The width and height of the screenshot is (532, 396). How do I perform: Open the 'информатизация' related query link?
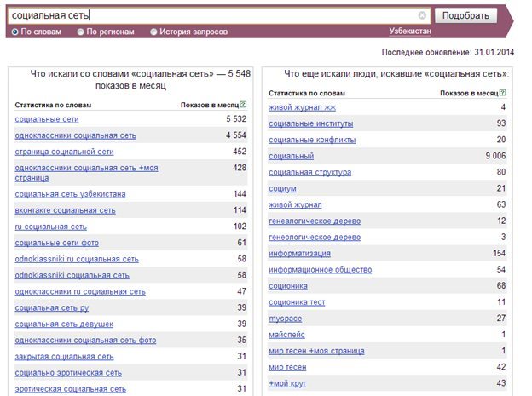(299, 254)
